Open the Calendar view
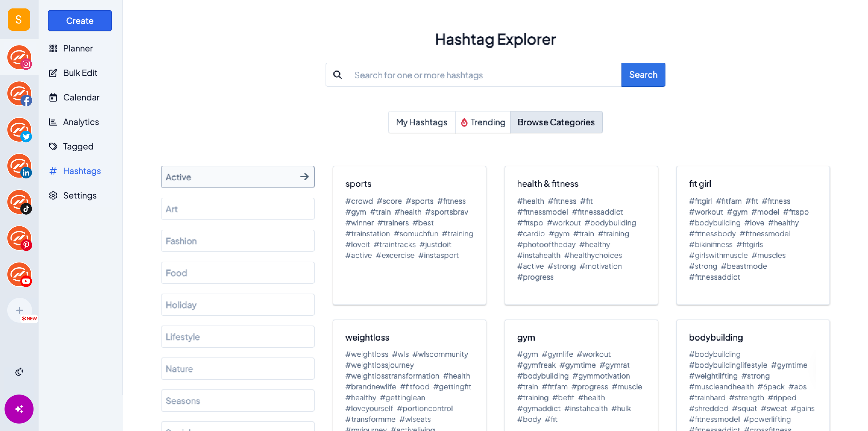Image resolution: width=868 pixels, height=431 pixels. (x=82, y=97)
